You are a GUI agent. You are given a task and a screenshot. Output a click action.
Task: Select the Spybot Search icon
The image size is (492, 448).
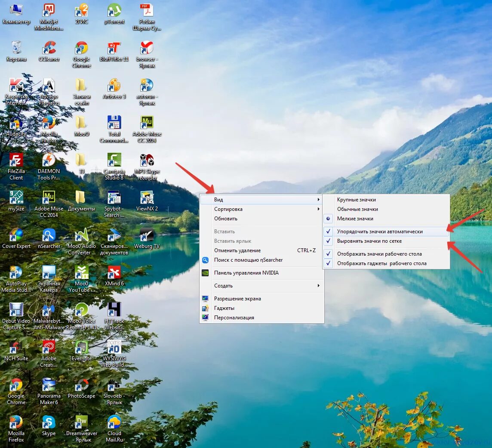click(114, 204)
